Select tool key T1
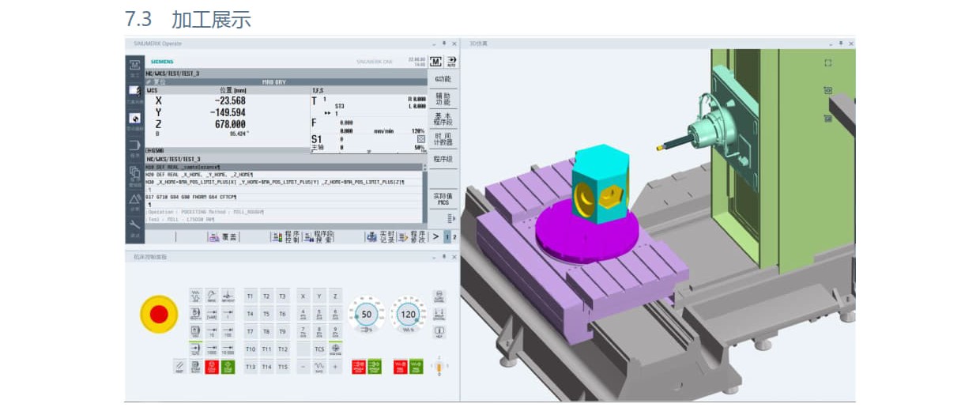The width and height of the screenshot is (980, 415). tap(250, 296)
